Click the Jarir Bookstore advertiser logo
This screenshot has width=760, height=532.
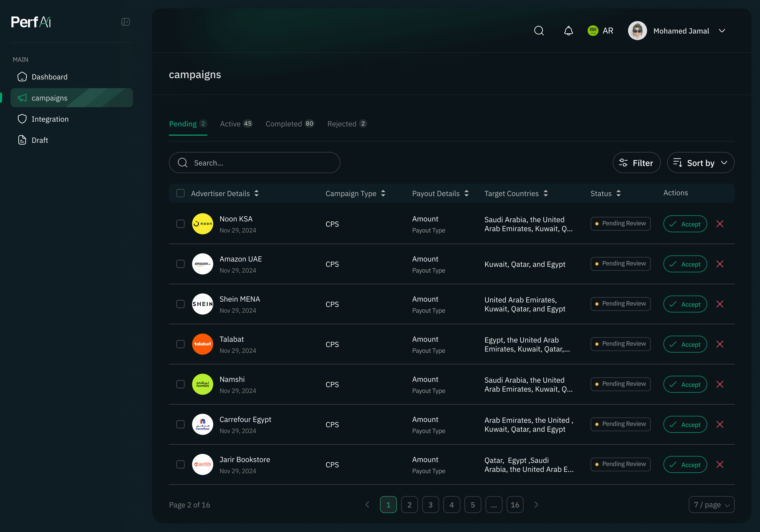tap(203, 464)
